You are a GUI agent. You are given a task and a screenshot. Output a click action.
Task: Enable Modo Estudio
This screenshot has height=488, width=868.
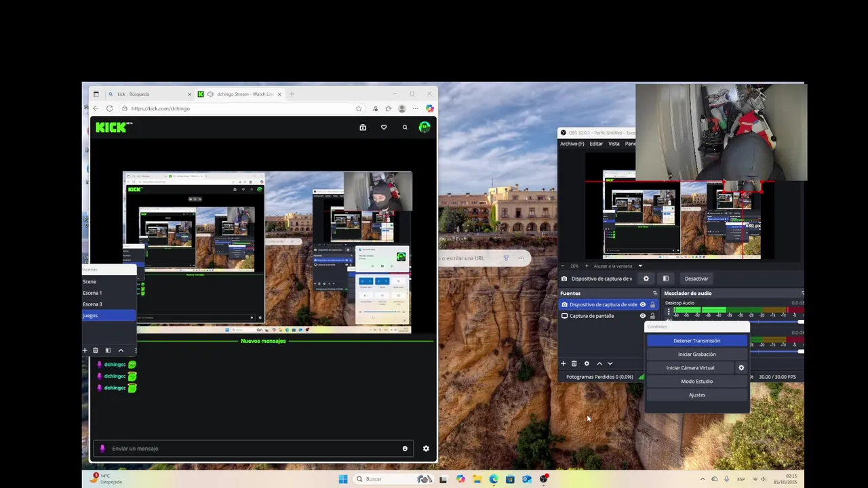coord(696,382)
